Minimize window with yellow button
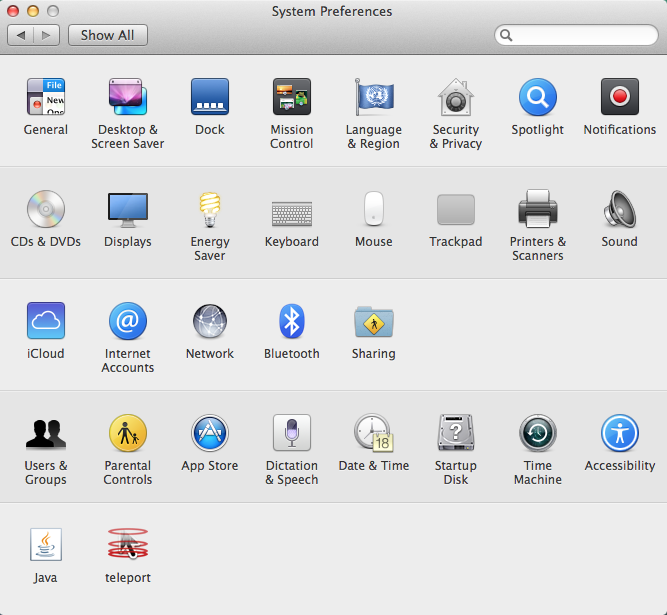Image resolution: width=667 pixels, height=615 pixels. tap(33, 11)
